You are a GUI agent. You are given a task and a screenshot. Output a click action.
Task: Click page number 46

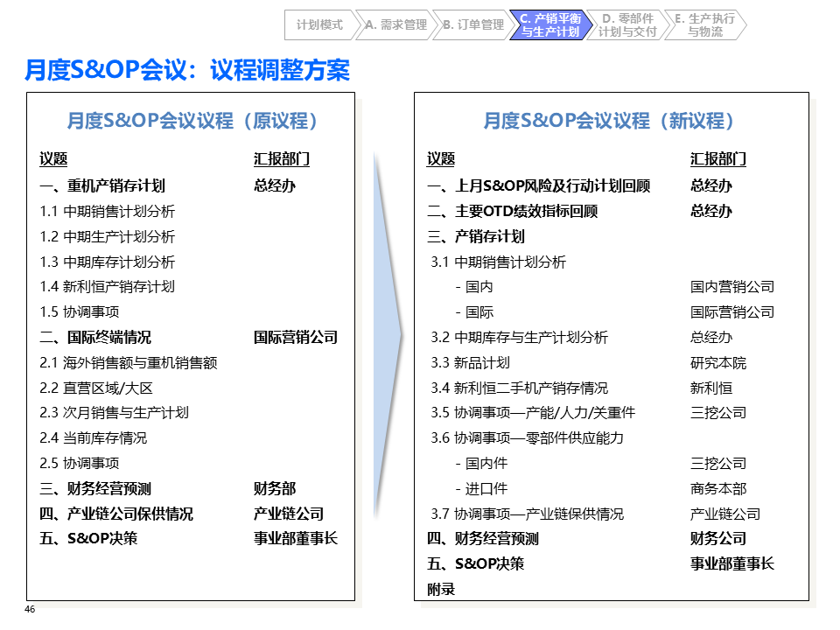pyautogui.click(x=30, y=609)
